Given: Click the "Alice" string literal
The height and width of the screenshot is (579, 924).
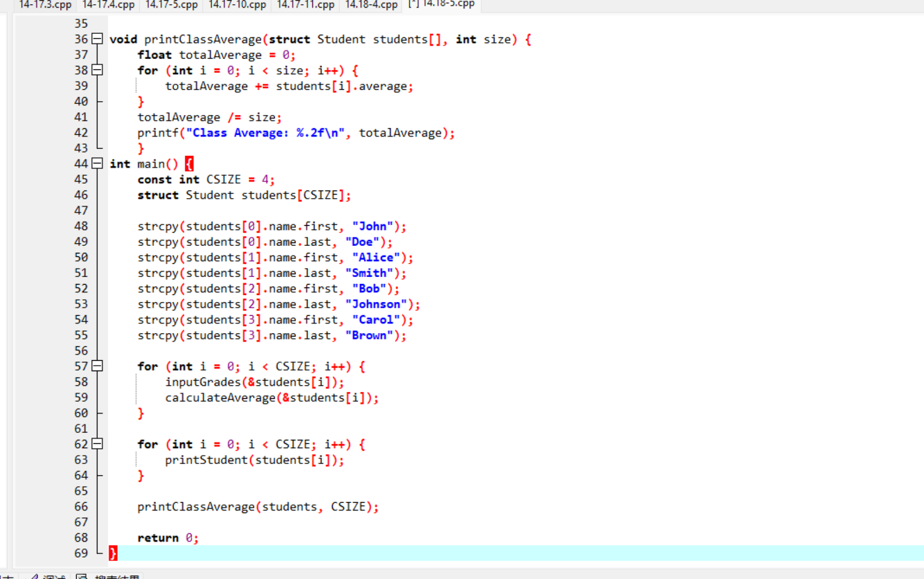Looking at the screenshot, I should coord(376,258).
